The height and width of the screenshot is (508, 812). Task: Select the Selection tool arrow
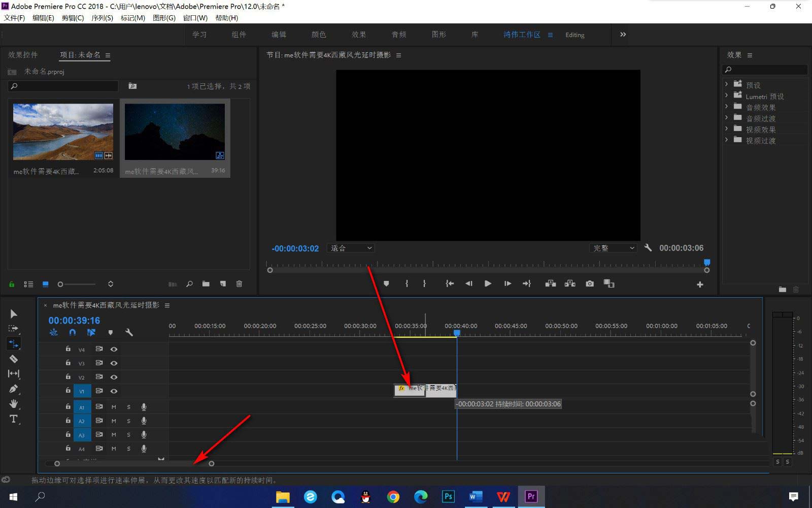tap(14, 314)
